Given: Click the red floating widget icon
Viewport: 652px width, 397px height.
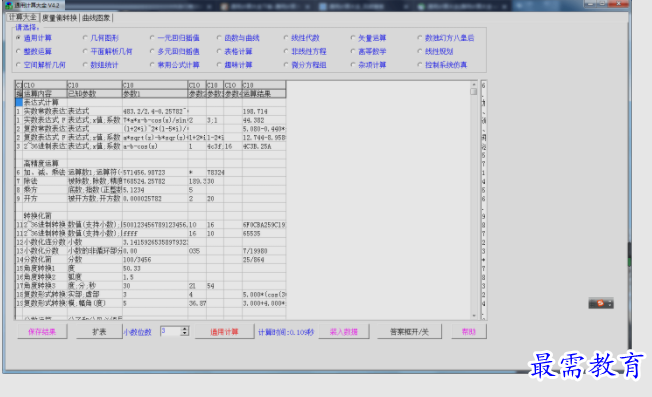Looking at the screenshot, I should point(600,303).
